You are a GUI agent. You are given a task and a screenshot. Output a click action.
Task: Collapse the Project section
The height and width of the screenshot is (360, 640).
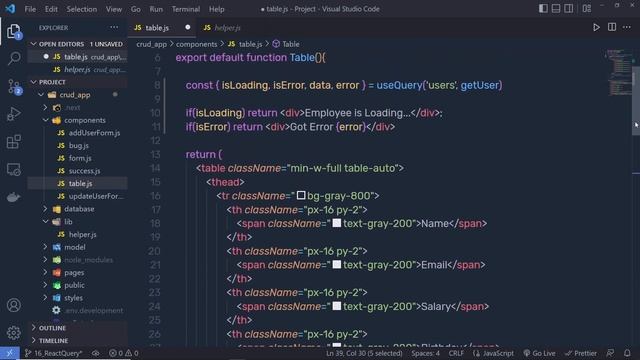coord(34,82)
